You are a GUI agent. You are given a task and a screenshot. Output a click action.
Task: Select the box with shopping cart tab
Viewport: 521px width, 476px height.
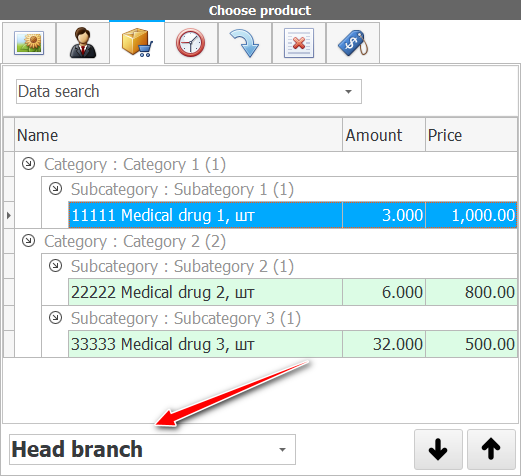pos(137,42)
